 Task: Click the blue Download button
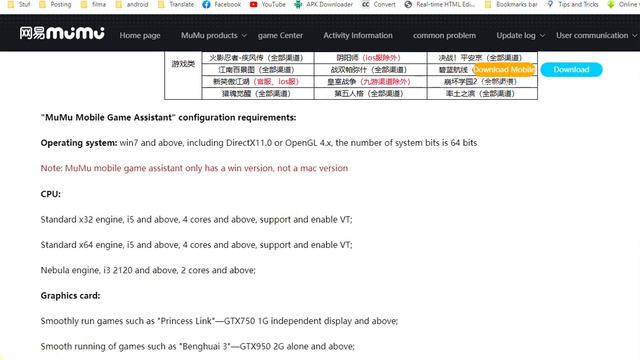[x=571, y=69]
